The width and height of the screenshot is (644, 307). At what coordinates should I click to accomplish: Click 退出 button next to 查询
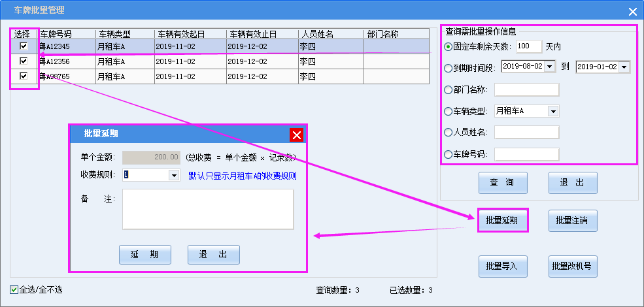[x=573, y=183]
